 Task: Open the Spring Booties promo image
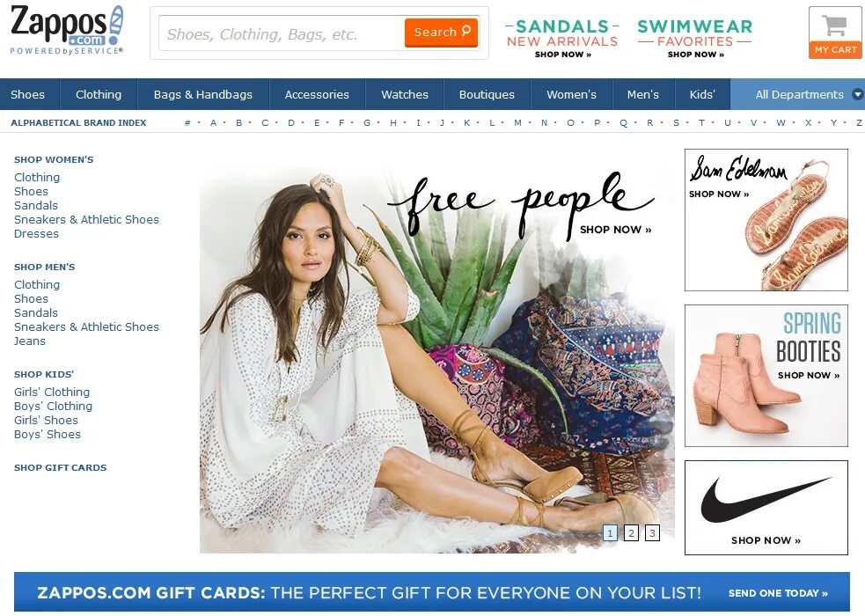tap(766, 376)
